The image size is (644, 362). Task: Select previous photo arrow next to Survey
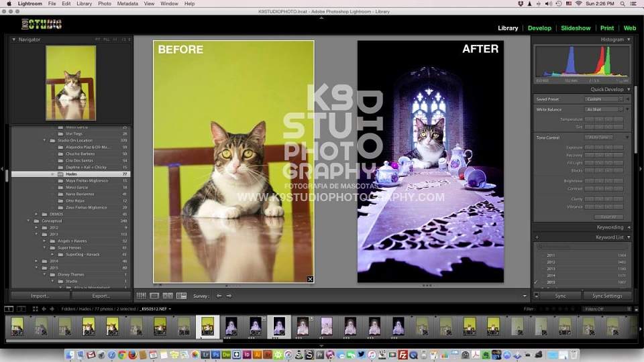click(x=219, y=296)
